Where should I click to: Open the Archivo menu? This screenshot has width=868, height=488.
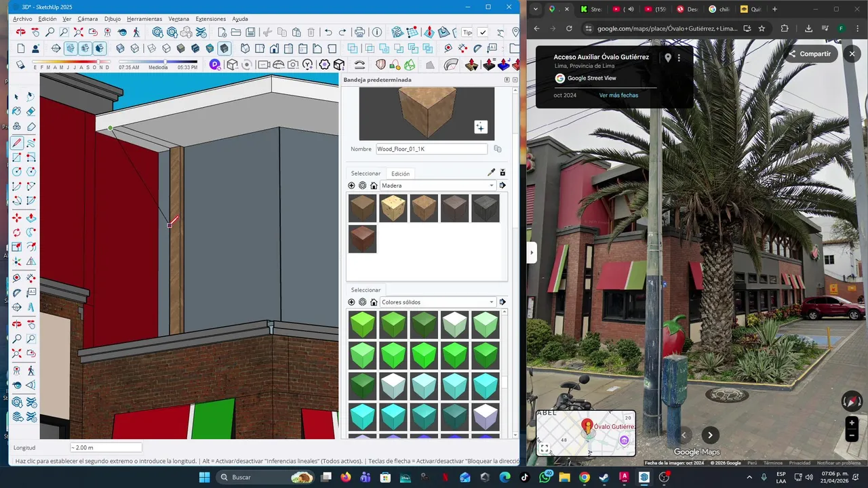pos(22,19)
